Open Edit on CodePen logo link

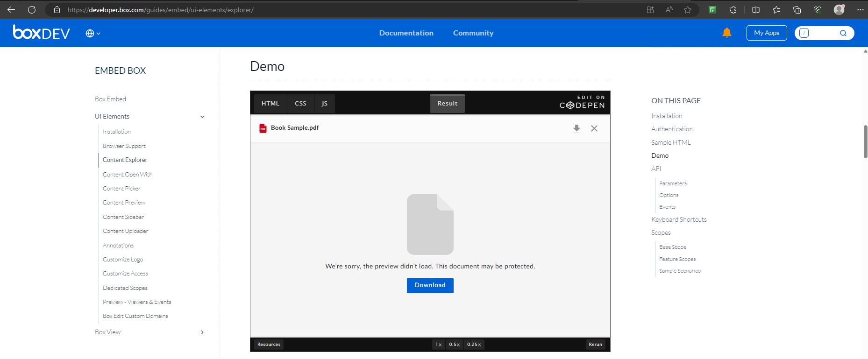pyautogui.click(x=582, y=102)
